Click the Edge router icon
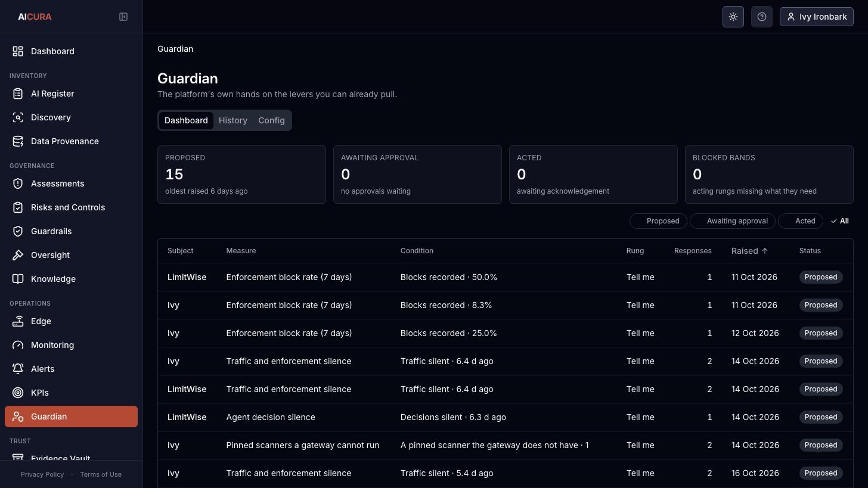This screenshot has width=868, height=488. point(18,321)
